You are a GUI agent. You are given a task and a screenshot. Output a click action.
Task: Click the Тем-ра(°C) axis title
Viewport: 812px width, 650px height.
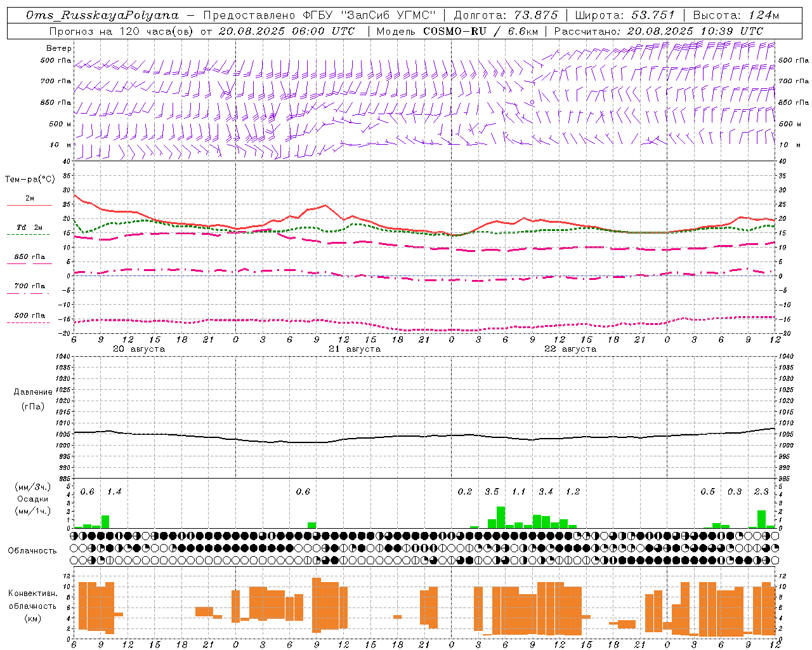(x=30, y=180)
